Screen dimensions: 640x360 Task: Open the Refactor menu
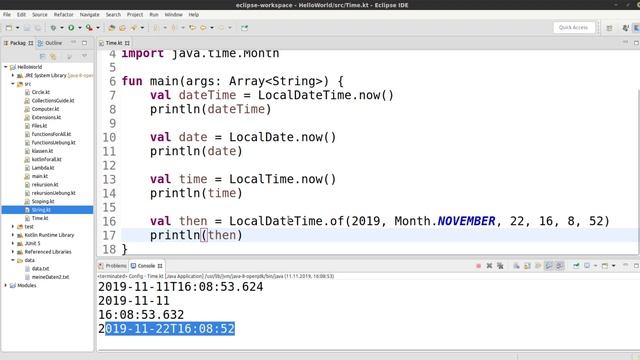tap(64, 14)
